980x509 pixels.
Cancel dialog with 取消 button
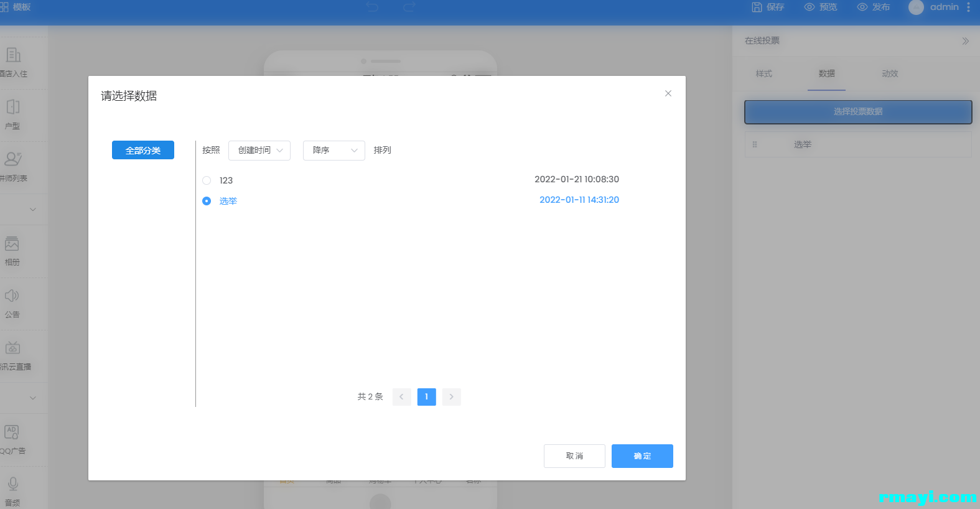point(574,456)
